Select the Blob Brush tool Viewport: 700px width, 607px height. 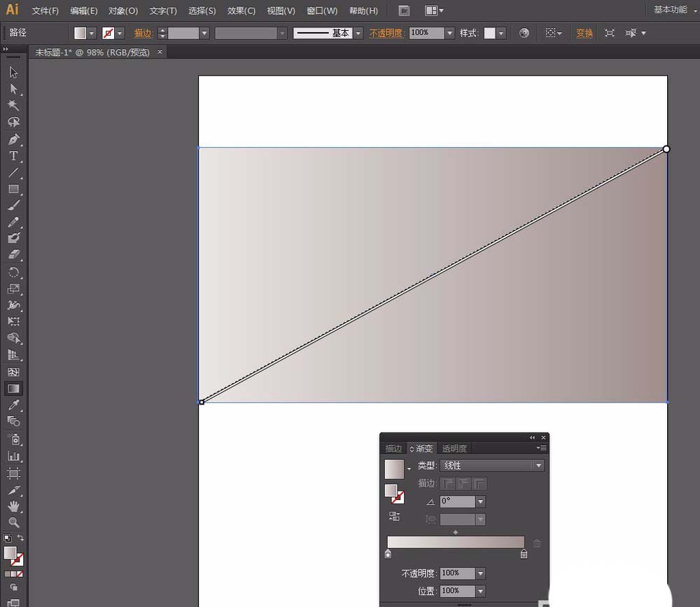[x=13, y=238]
